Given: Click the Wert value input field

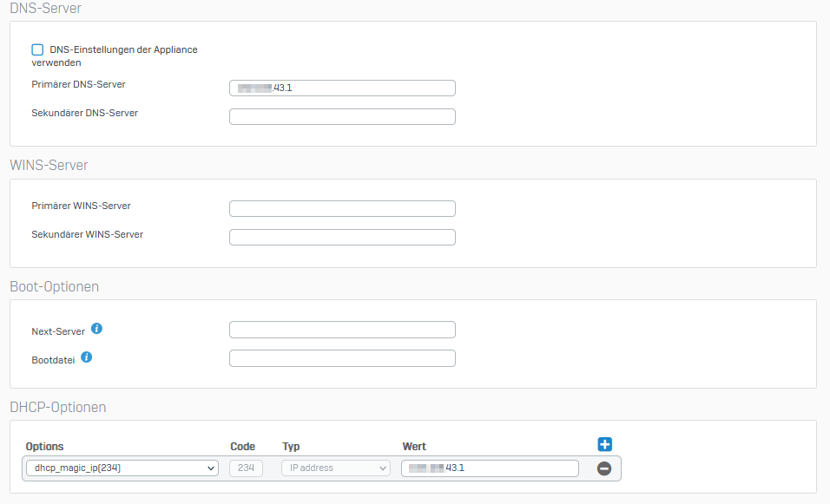Looking at the screenshot, I should pos(490,468).
